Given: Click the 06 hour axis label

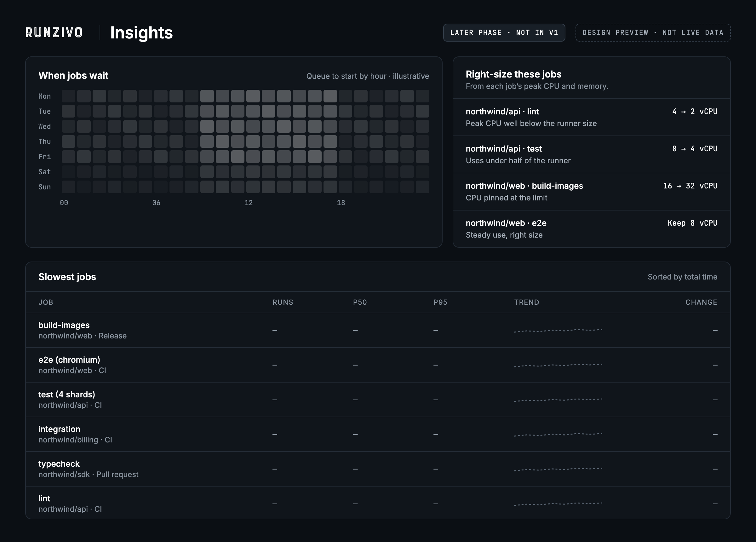Looking at the screenshot, I should point(156,203).
